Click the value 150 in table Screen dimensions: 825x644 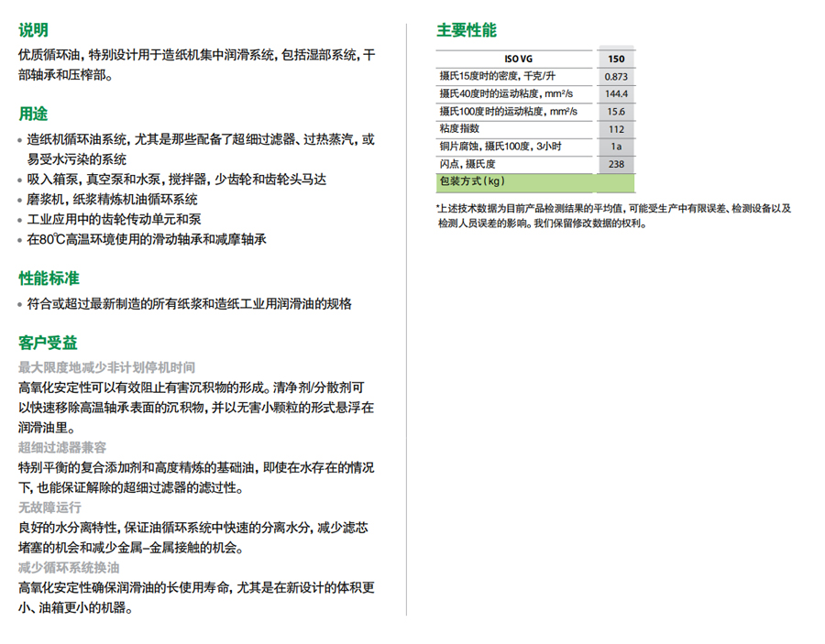coord(616,59)
